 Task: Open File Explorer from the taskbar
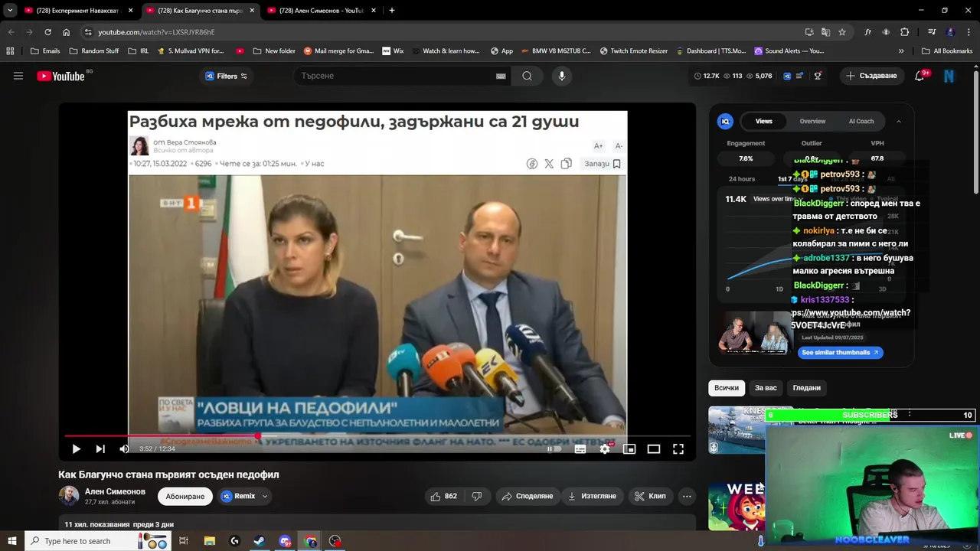pos(209,541)
